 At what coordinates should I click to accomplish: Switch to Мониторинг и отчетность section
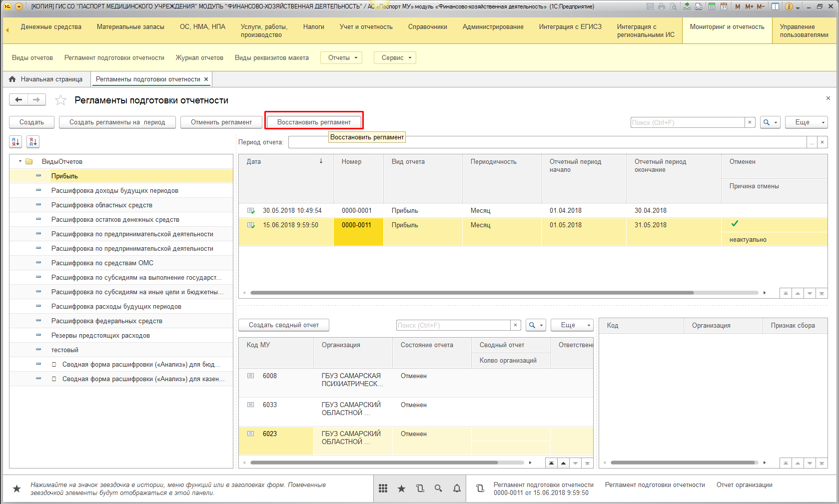click(x=727, y=27)
